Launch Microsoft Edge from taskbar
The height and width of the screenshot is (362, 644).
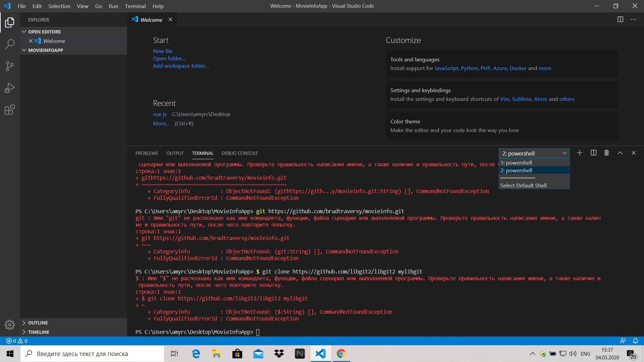click(x=196, y=354)
